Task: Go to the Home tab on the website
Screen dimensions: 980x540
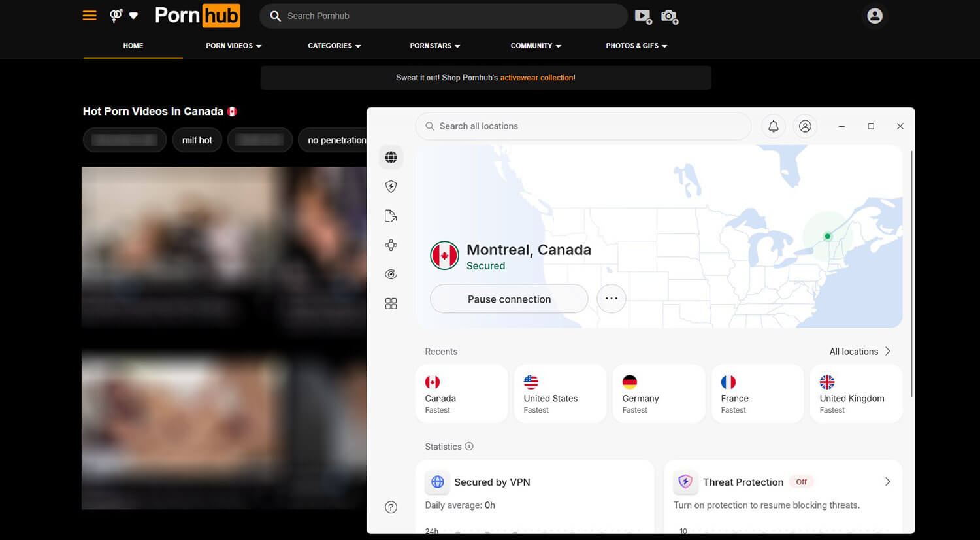Action: [x=133, y=46]
